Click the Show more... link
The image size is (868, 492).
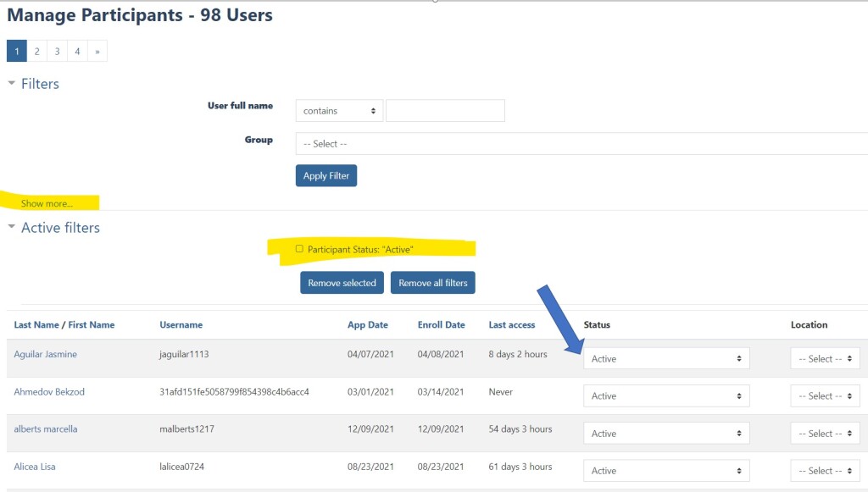click(x=47, y=204)
